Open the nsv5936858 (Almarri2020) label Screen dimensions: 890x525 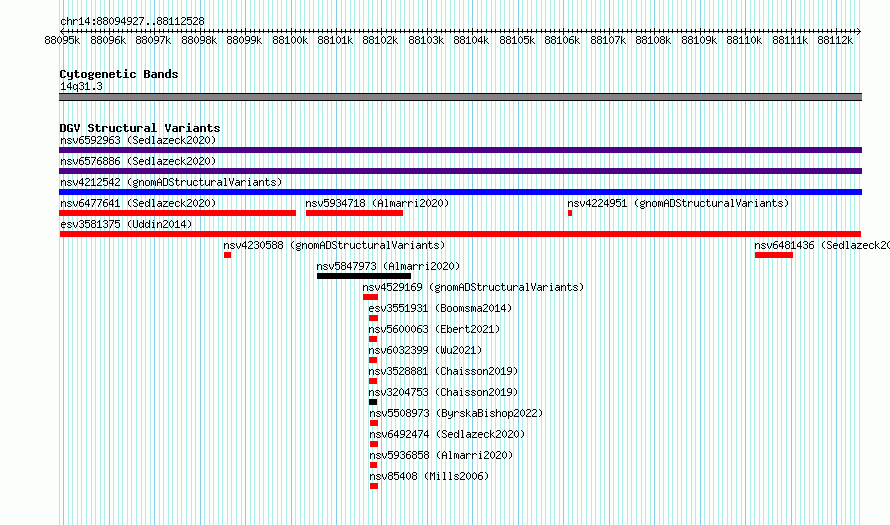click(441, 455)
